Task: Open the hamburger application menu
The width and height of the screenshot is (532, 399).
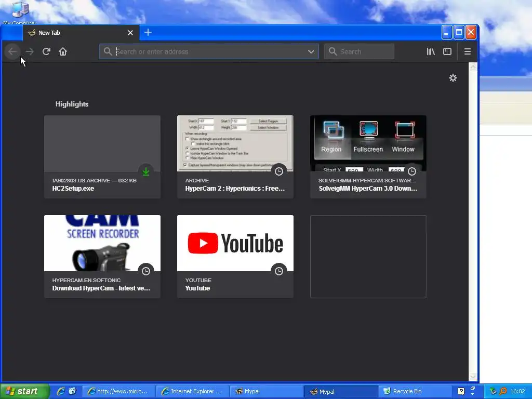Action: (468, 51)
